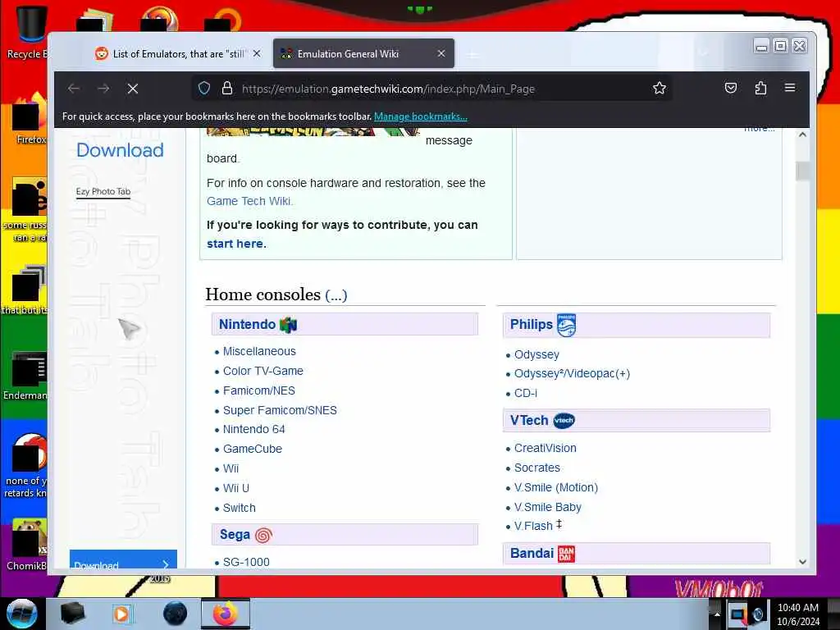840x630 pixels.
Task: View site security padlock information
Action: click(x=227, y=89)
